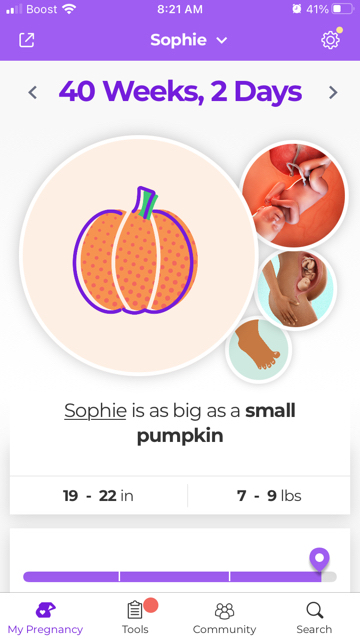Open the baby in womb thumbnail

(x=293, y=195)
